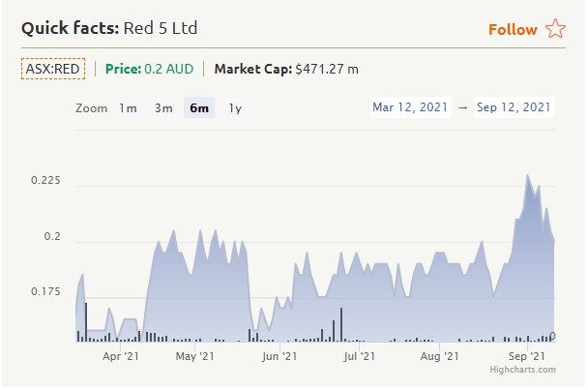Image resolution: width=588 pixels, height=390 pixels.
Task: Select the ASX:RED ticker tag
Action: click(x=53, y=69)
